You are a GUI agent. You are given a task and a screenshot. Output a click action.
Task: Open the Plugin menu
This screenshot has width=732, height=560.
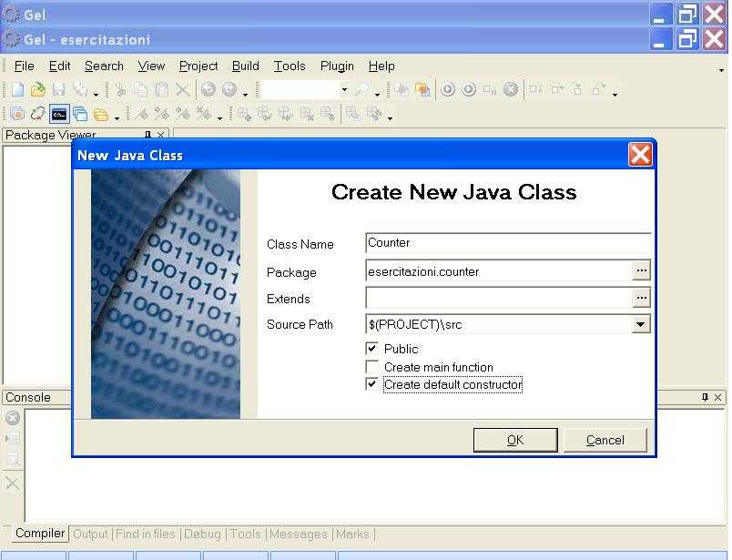coord(337,66)
